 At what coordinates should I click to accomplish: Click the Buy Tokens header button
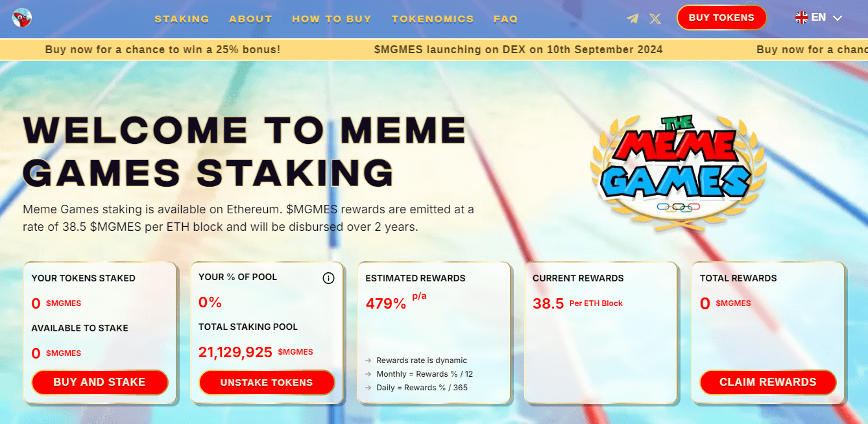coord(721,18)
